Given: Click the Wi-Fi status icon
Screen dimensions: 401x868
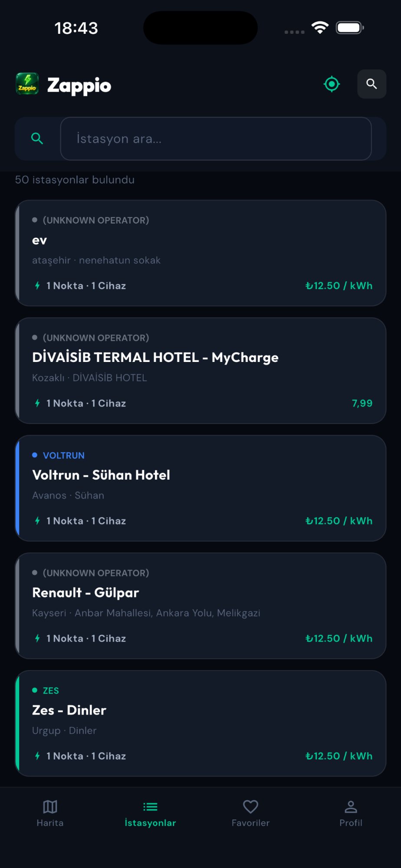Looking at the screenshot, I should pos(320,27).
